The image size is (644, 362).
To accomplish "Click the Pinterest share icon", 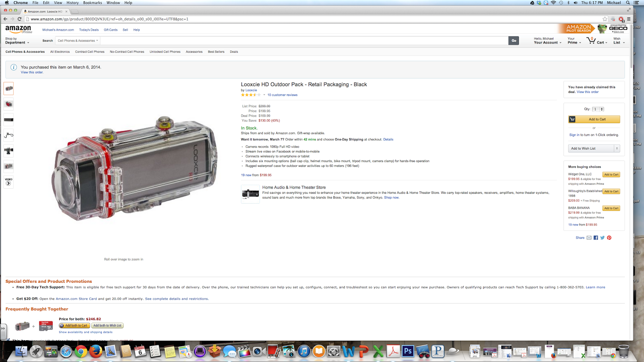I will pos(609,238).
